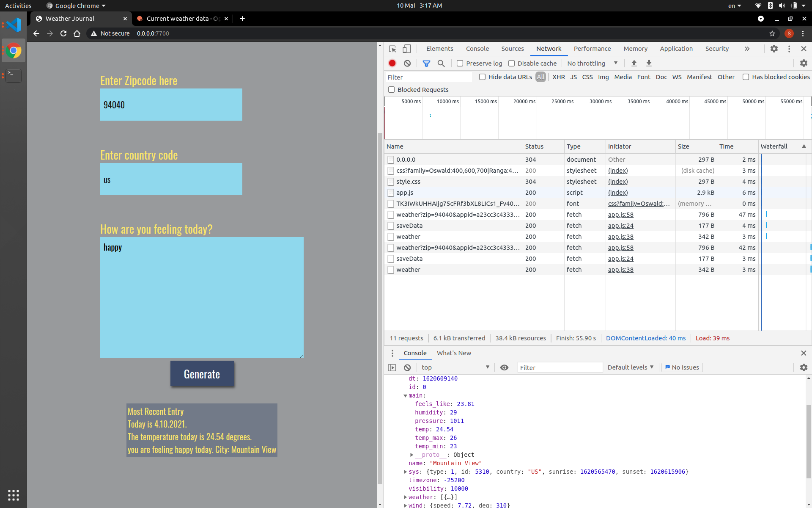Click the export HAR file icon
The width and height of the screenshot is (812, 508).
coord(648,63)
